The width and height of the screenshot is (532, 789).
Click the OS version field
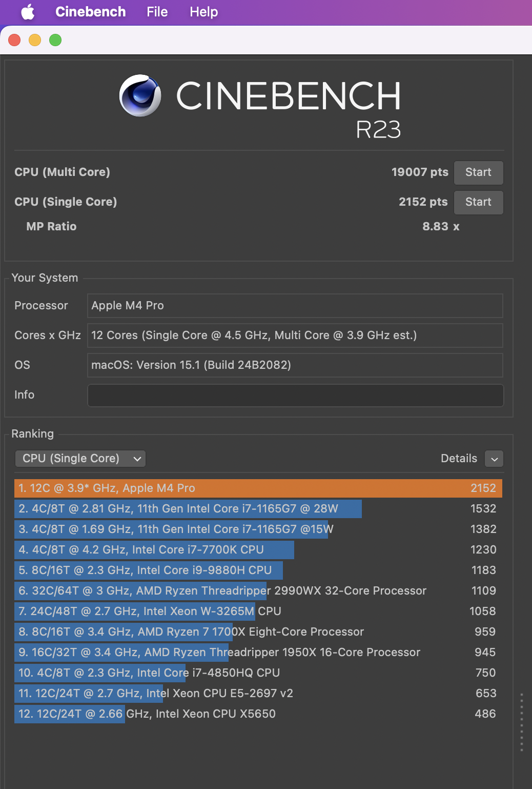[295, 365]
